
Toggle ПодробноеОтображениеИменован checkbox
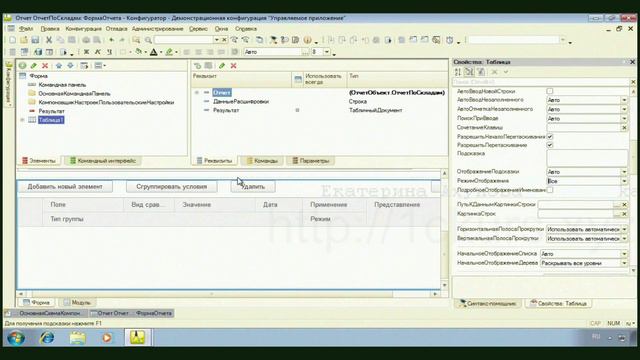pyautogui.click(x=550, y=190)
